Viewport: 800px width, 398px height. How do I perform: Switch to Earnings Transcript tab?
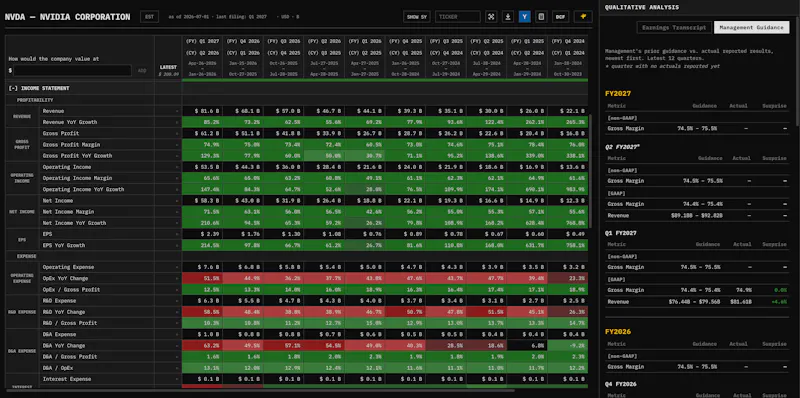point(674,28)
